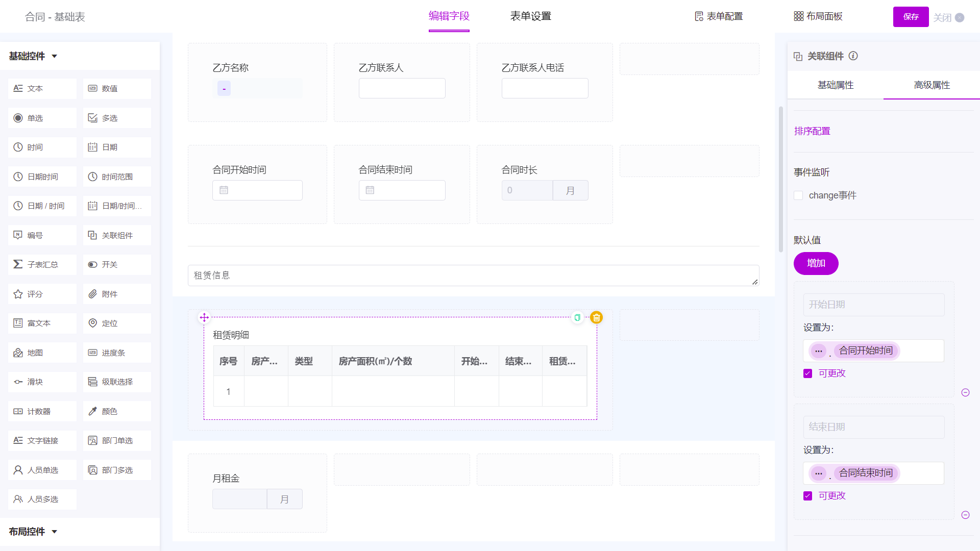
Task: Choose the 计数器 counter control
Action: tap(42, 411)
